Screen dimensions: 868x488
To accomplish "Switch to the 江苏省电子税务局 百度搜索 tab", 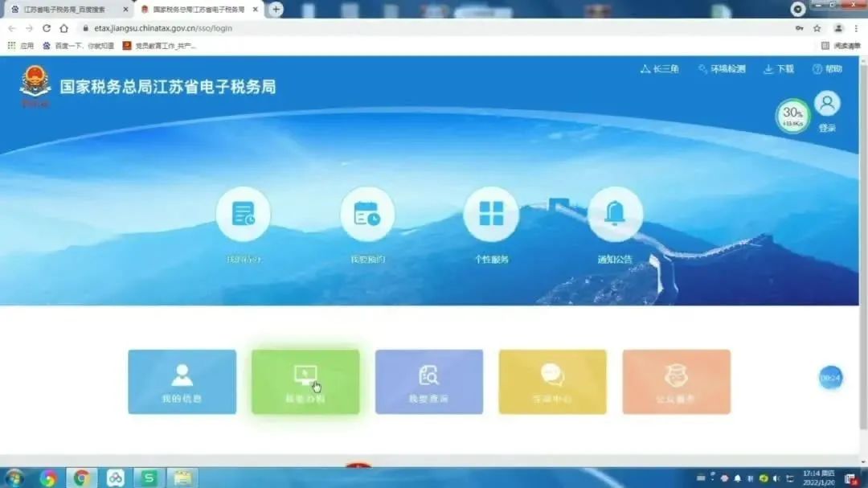I will [x=64, y=10].
